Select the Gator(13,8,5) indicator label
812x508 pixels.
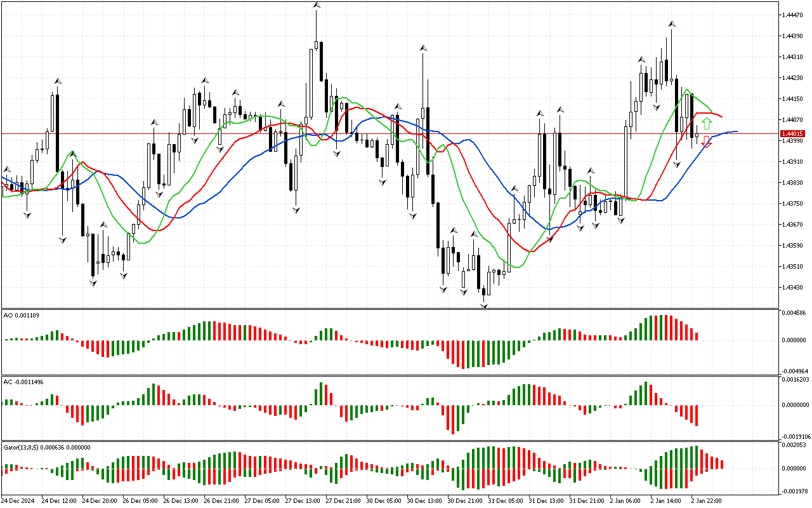click(47, 447)
